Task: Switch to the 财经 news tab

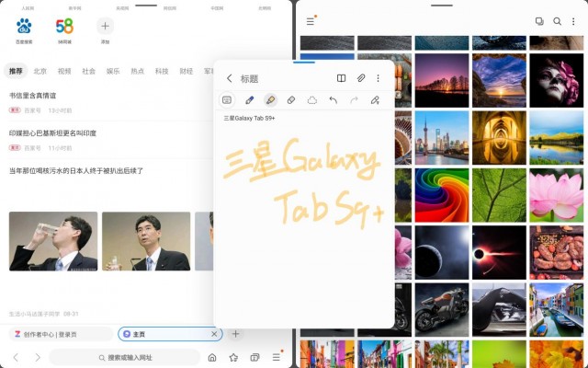Action: pos(186,71)
